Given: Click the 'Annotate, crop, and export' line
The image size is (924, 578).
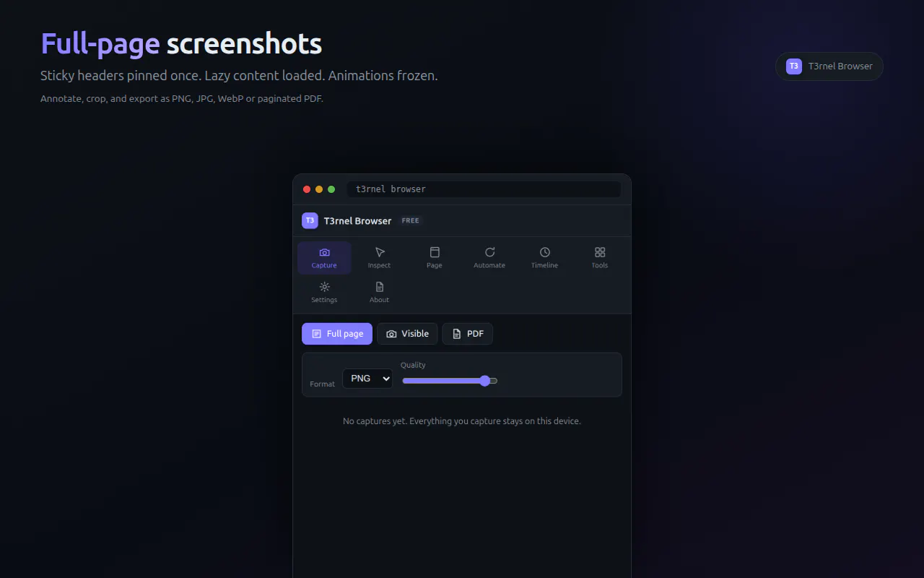Looking at the screenshot, I should click(x=182, y=98).
